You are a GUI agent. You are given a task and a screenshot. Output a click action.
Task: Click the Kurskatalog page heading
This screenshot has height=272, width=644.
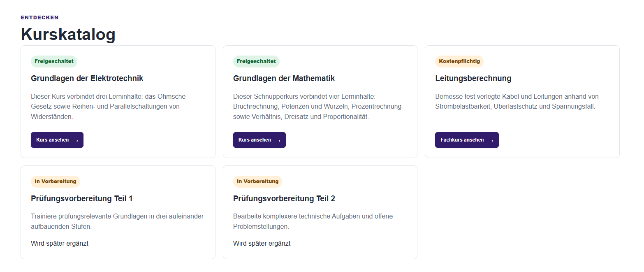[68, 34]
